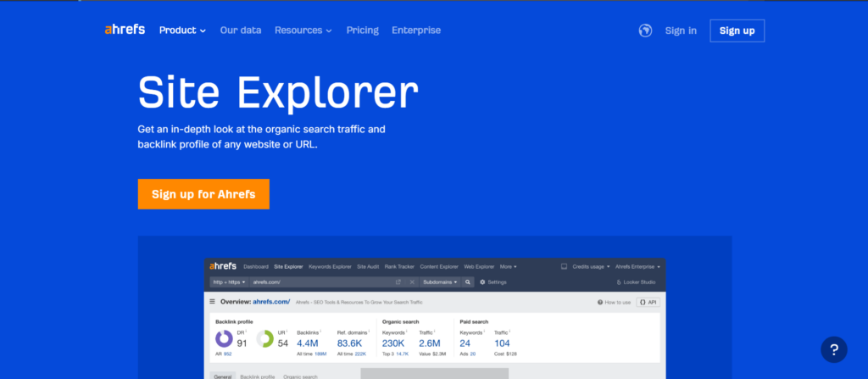This screenshot has width=868, height=379.
Task: Select Web Explorer in the preview navigation
Action: coord(480,266)
